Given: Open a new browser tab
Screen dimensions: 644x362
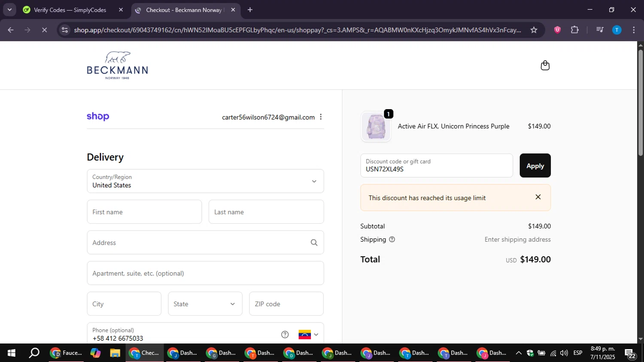Looking at the screenshot, I should (250, 9).
